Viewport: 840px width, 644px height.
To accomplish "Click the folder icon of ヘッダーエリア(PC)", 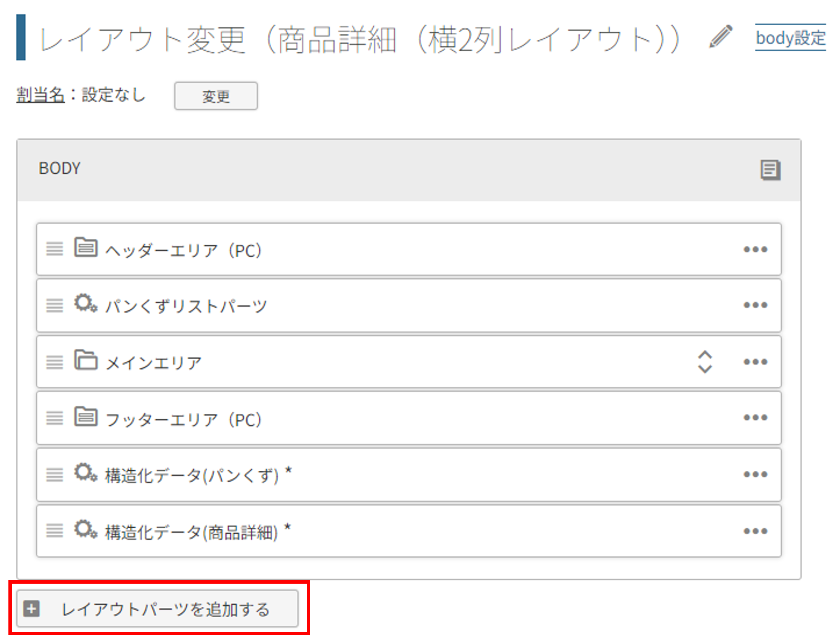I will click(86, 247).
